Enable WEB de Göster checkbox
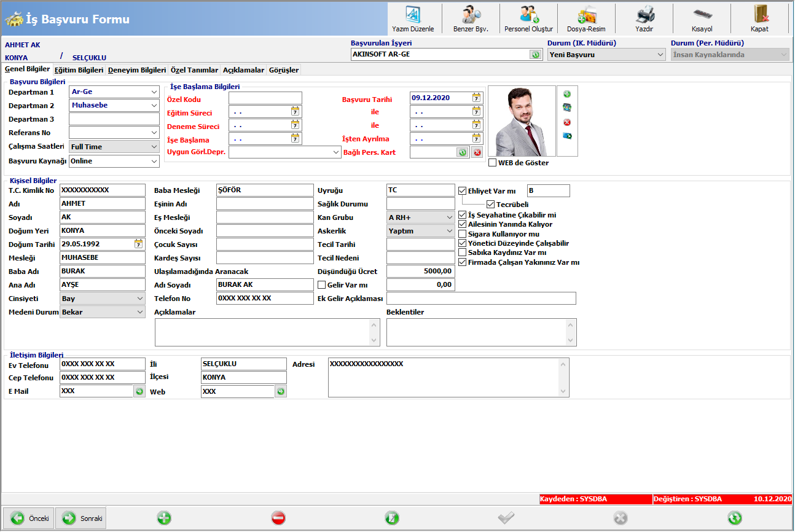Image resolution: width=795 pixels, height=532 pixels. pos(492,163)
